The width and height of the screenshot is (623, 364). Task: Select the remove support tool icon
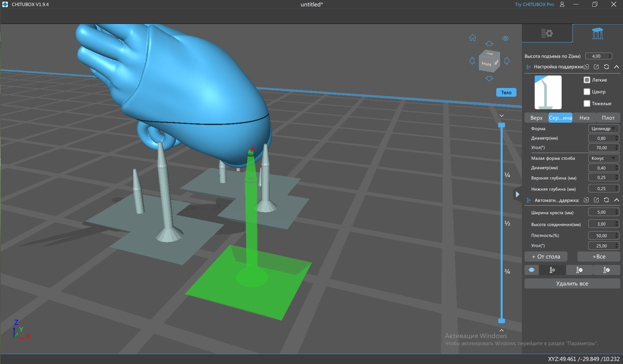pos(579,270)
